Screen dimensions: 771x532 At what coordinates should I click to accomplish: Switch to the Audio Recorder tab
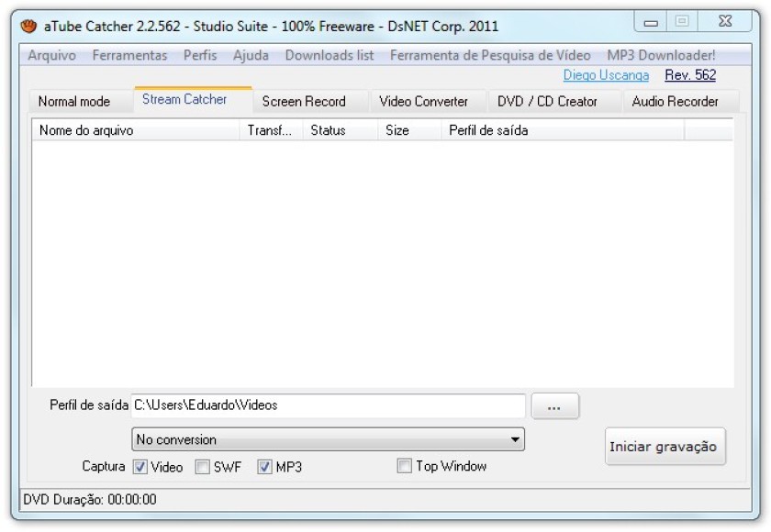[x=680, y=102]
